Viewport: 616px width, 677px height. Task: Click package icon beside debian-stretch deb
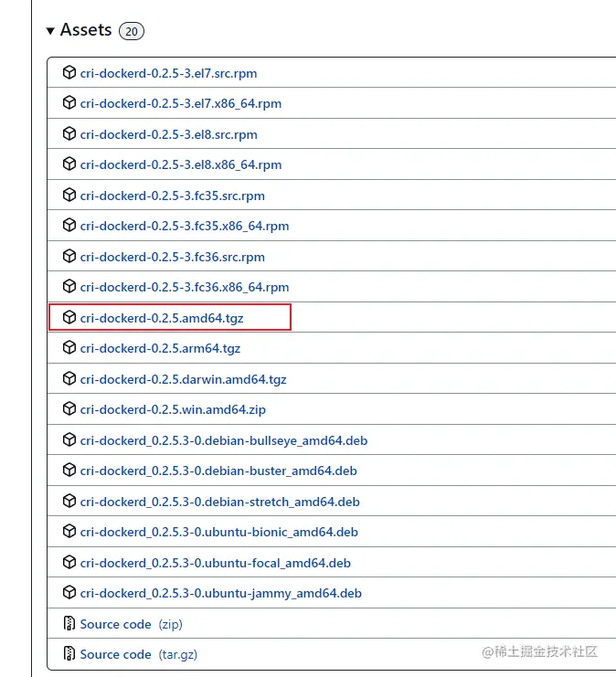pyautogui.click(x=69, y=502)
